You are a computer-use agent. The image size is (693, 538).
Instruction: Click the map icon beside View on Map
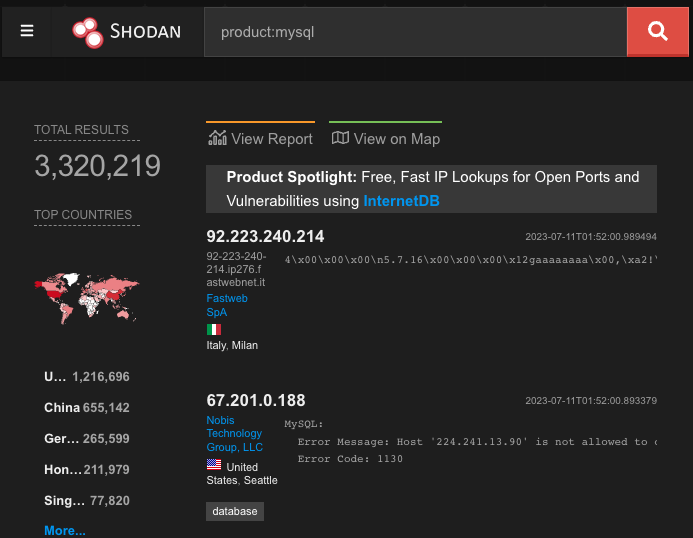tap(340, 138)
